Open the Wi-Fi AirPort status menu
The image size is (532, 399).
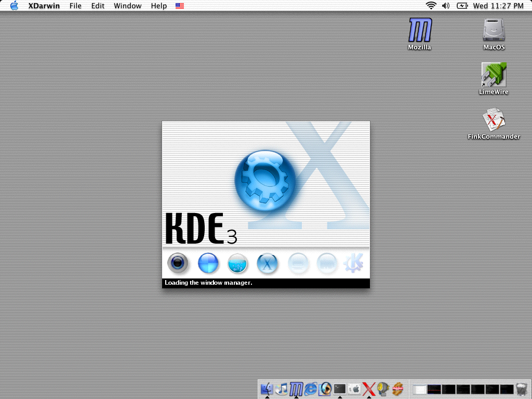click(431, 5)
